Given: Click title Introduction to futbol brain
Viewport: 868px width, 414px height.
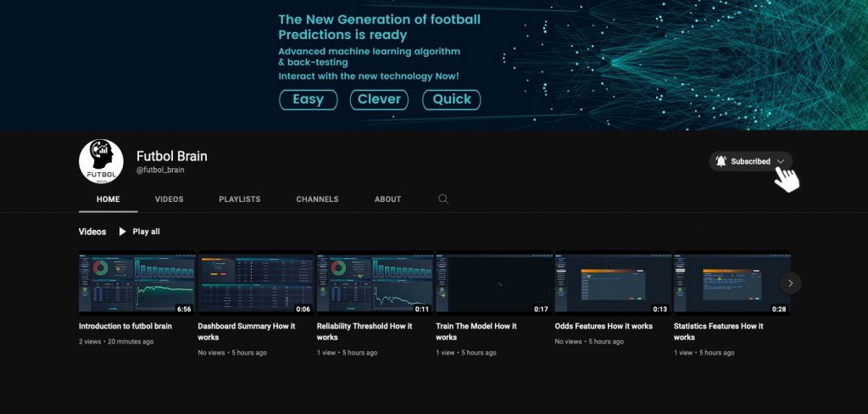Looking at the screenshot, I should (x=125, y=327).
